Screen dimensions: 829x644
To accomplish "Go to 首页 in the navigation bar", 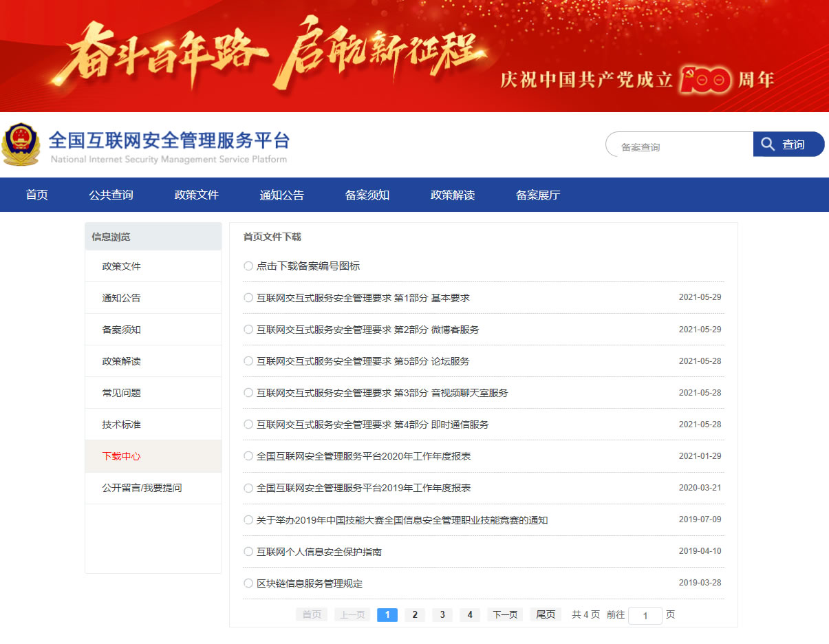I will (36, 195).
